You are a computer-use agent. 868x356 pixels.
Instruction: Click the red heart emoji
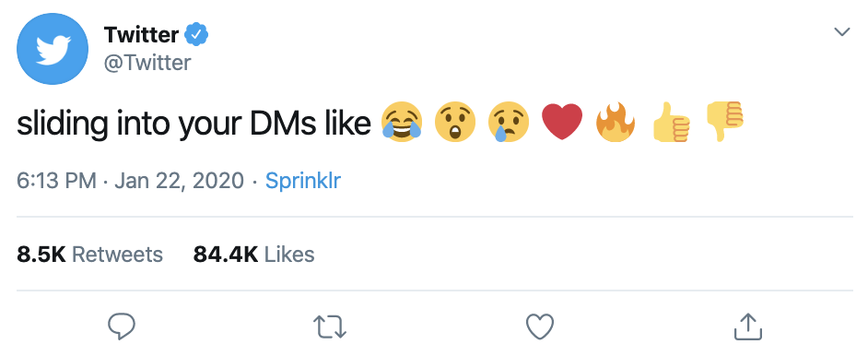click(562, 123)
